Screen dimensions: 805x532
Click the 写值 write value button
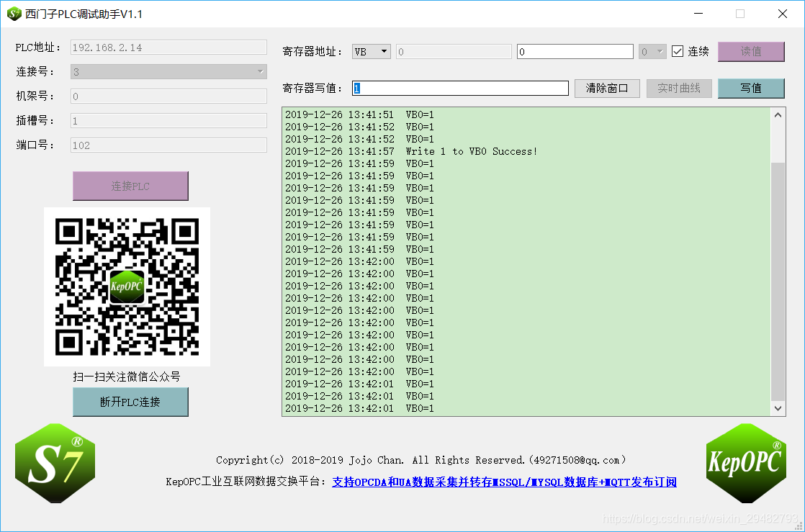pyautogui.click(x=751, y=88)
